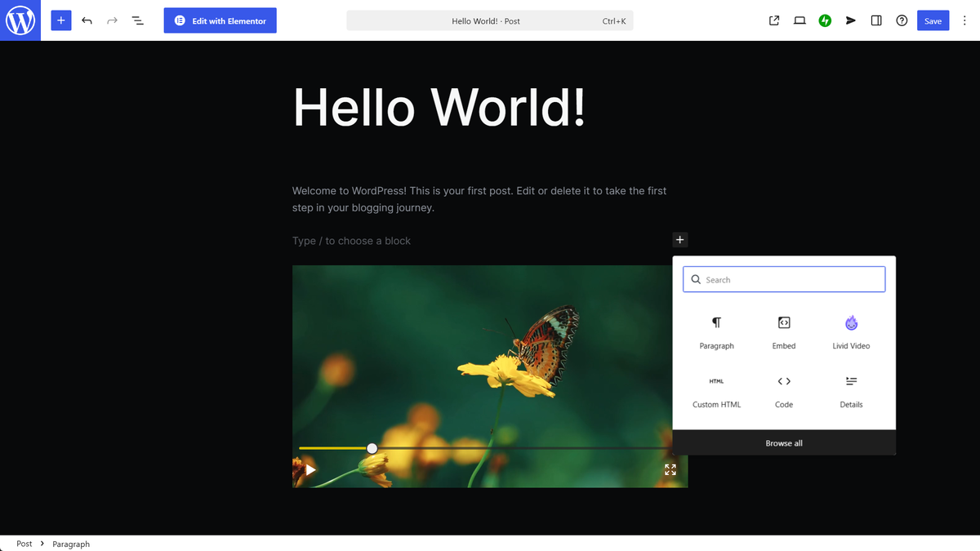Open the device preview options
This screenshot has width=980, height=551.
click(x=800, y=20)
